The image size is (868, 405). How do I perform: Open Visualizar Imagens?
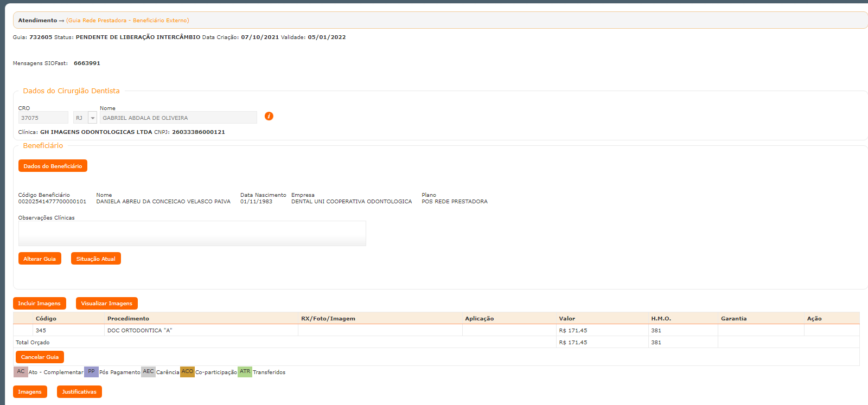pyautogui.click(x=106, y=303)
